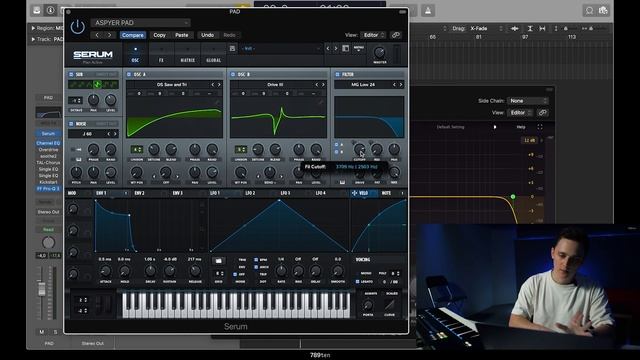Click FF Pro-Q 3 plugin slot
Screen dimensions: 640x360
tap(48, 189)
